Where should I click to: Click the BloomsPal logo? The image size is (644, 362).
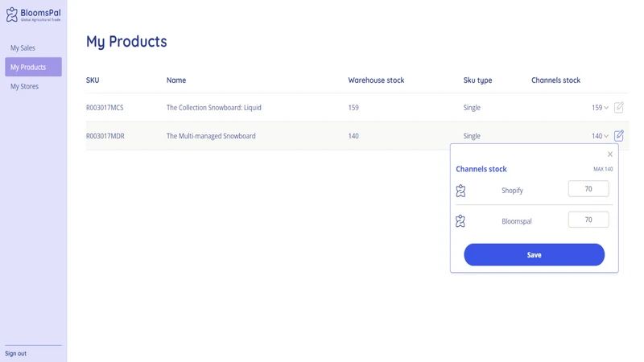point(33,14)
